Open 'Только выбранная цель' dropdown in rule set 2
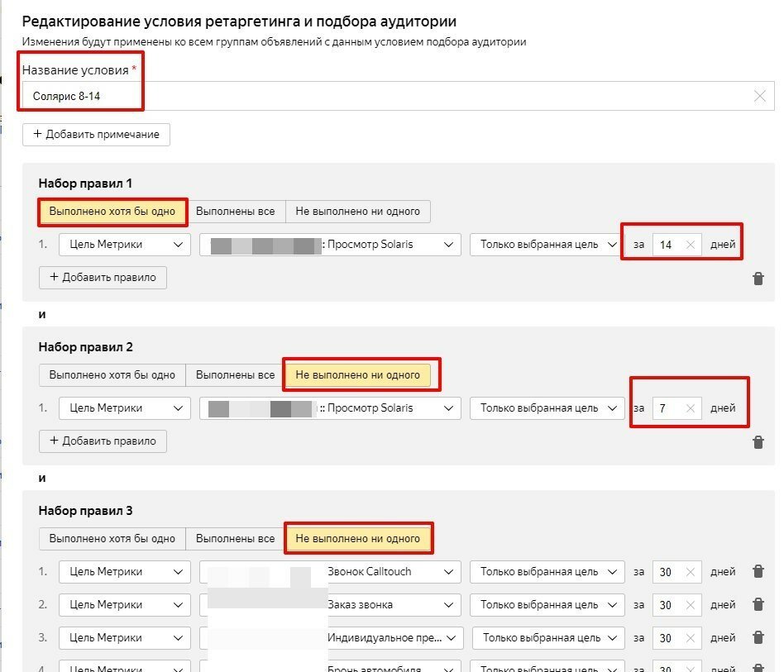 click(x=547, y=408)
